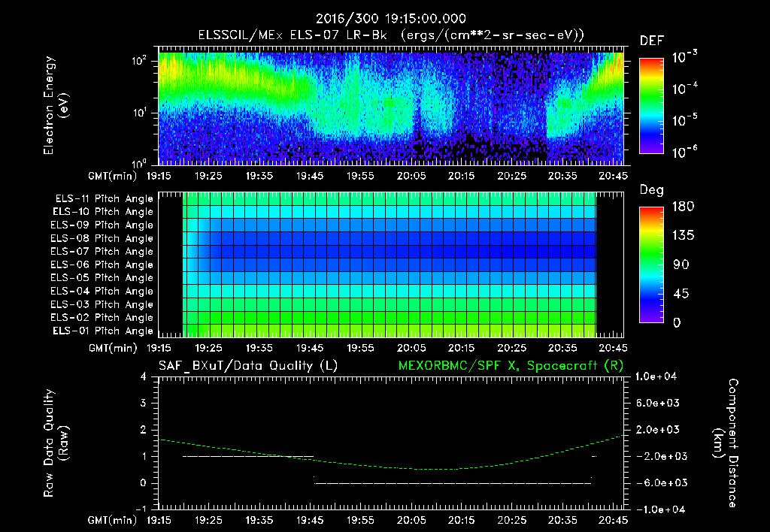Click the Electron Energy (eV) axis label
The image size is (770, 532).
[56, 105]
